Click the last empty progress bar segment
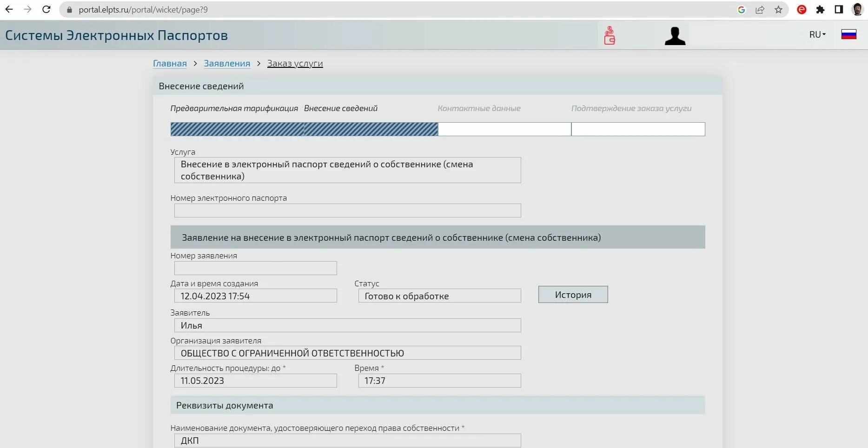This screenshot has width=868, height=448. click(638, 129)
